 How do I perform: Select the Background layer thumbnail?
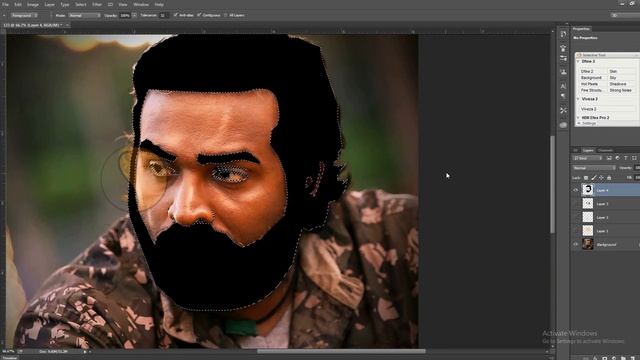(587, 244)
